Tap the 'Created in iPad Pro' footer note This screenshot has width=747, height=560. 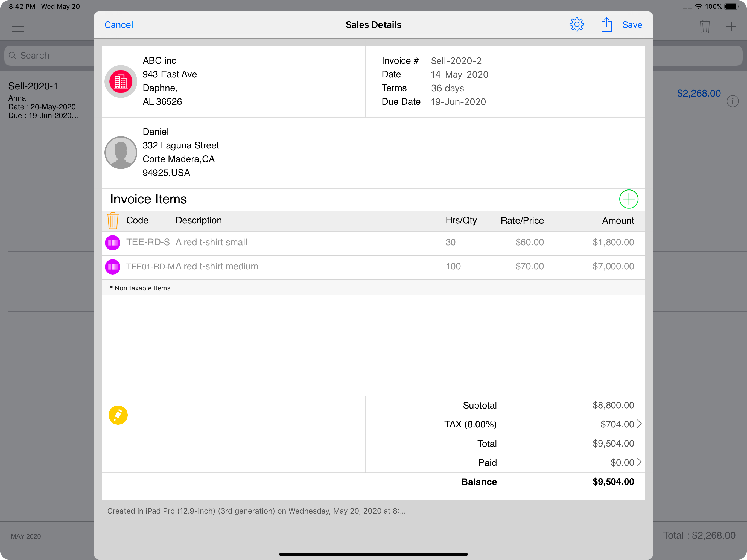tap(256, 511)
